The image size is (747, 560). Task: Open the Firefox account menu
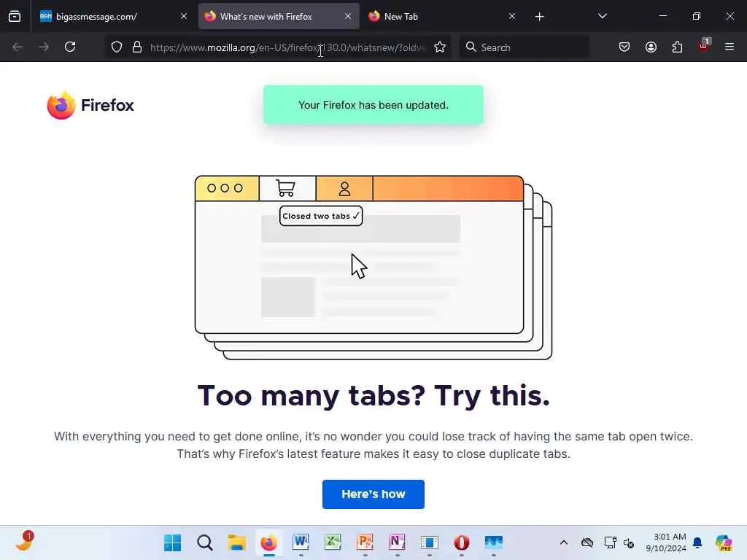tap(651, 47)
